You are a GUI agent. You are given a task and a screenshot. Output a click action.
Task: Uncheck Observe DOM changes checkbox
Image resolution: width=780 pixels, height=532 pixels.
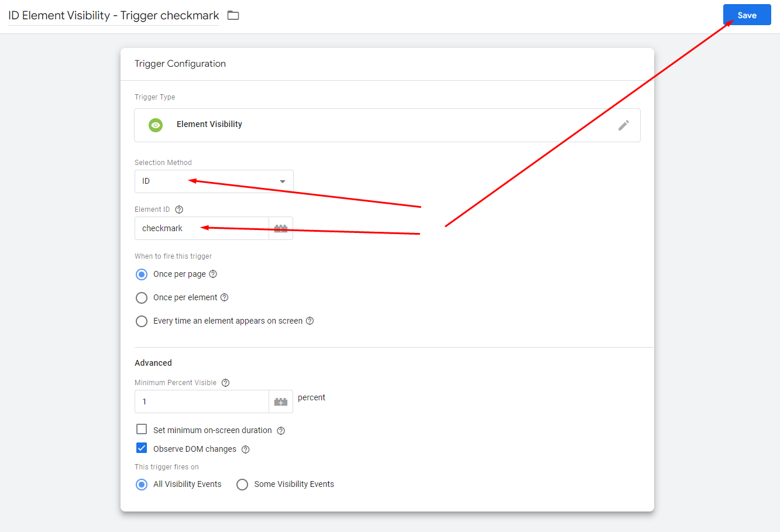click(142, 448)
